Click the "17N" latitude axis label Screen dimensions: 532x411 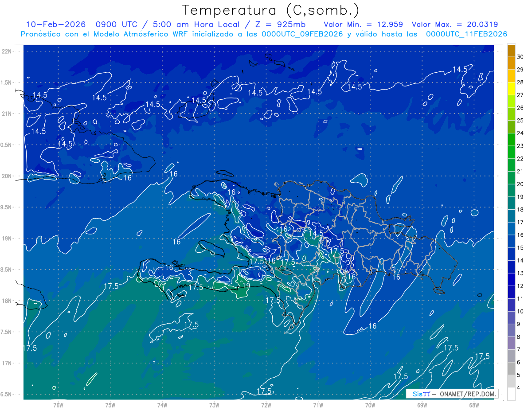pos(7,363)
